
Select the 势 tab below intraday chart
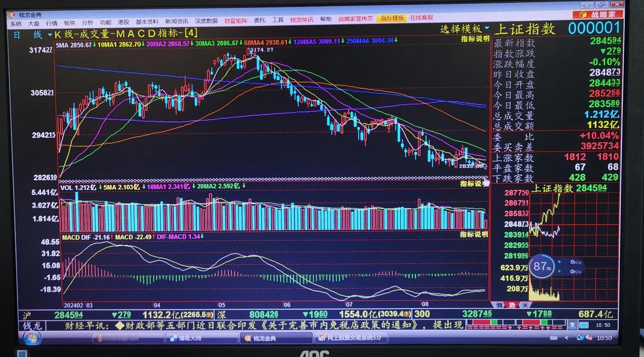click(x=512, y=305)
